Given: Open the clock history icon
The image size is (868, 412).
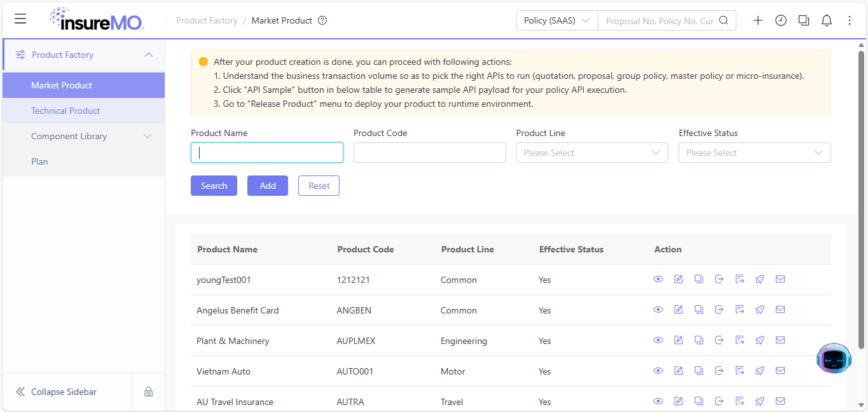Looking at the screenshot, I should [x=781, y=20].
